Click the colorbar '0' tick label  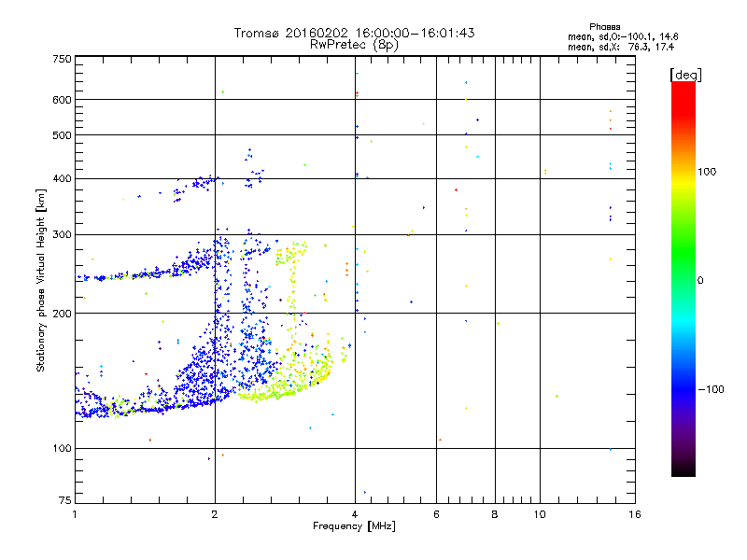(x=700, y=281)
